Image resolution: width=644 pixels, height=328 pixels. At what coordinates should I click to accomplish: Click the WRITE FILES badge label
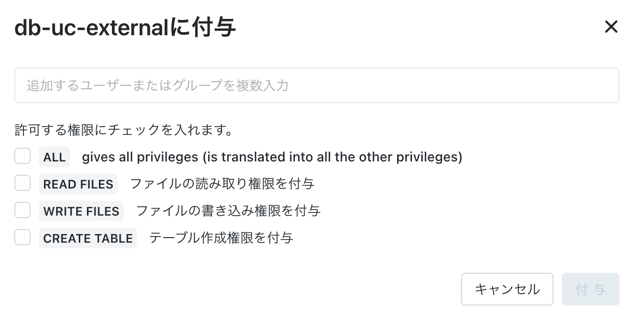coord(81,211)
